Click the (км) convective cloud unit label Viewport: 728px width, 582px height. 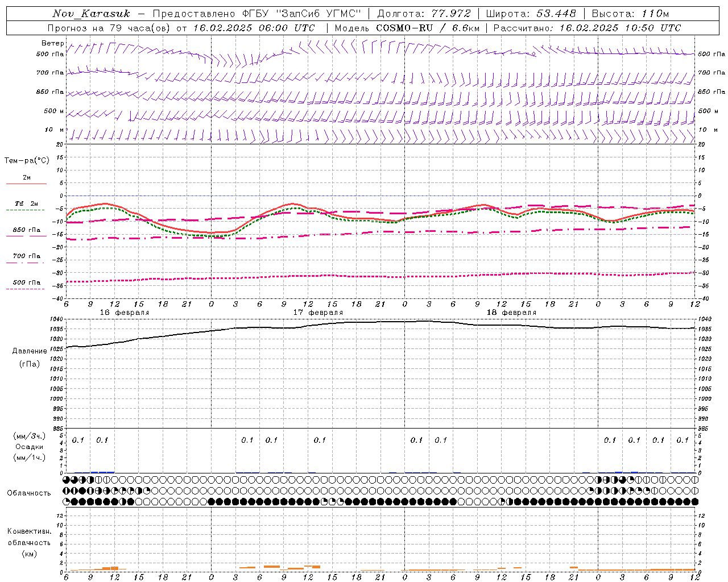pyautogui.click(x=29, y=554)
